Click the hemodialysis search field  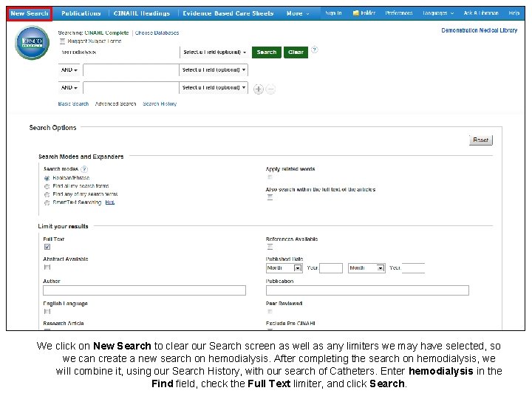pyautogui.click(x=119, y=52)
